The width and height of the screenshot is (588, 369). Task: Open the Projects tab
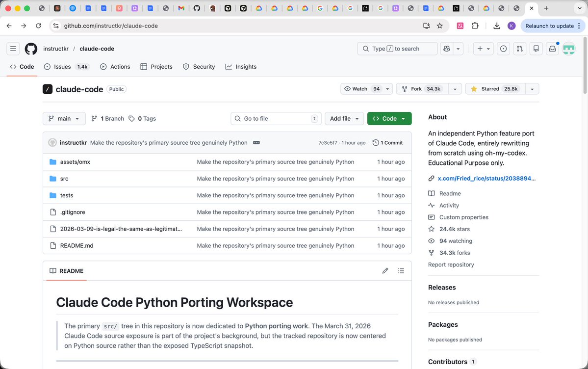tap(156, 67)
